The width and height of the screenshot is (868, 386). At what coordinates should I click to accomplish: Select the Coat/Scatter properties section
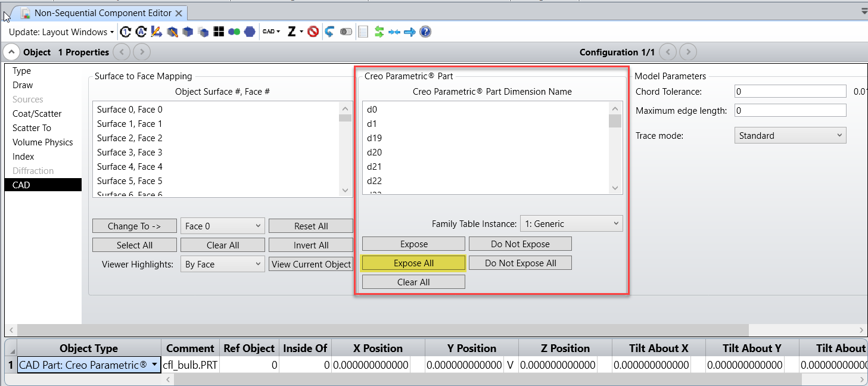point(43,114)
